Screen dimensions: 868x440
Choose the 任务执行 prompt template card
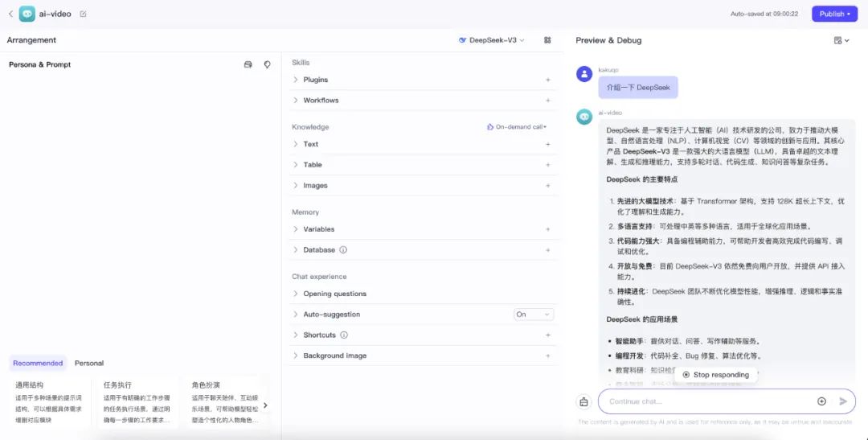click(x=137, y=402)
